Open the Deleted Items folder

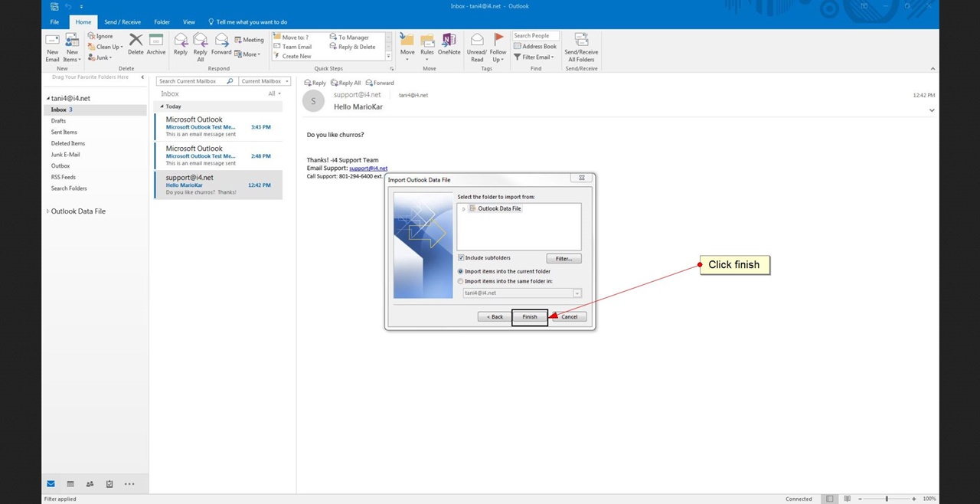click(x=68, y=143)
